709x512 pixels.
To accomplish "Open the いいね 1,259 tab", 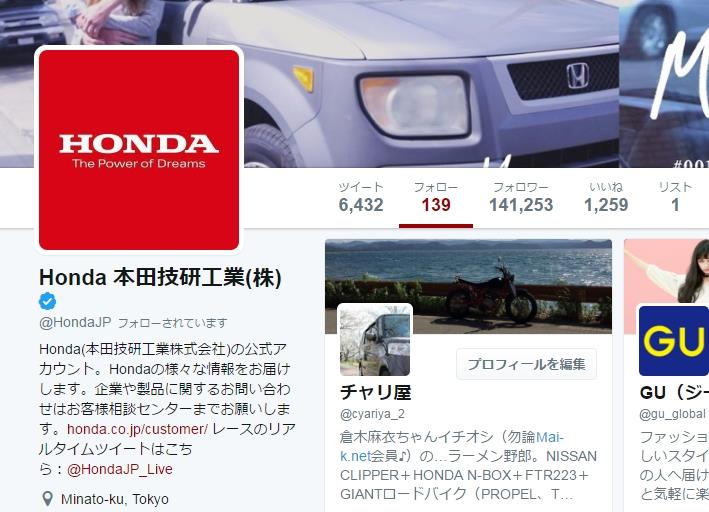I will [x=606, y=197].
